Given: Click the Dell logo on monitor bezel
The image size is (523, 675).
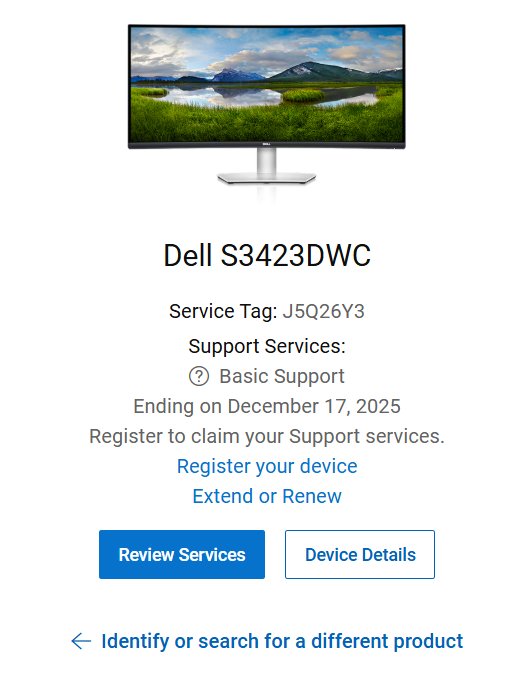Looking at the screenshot, I should click(266, 145).
